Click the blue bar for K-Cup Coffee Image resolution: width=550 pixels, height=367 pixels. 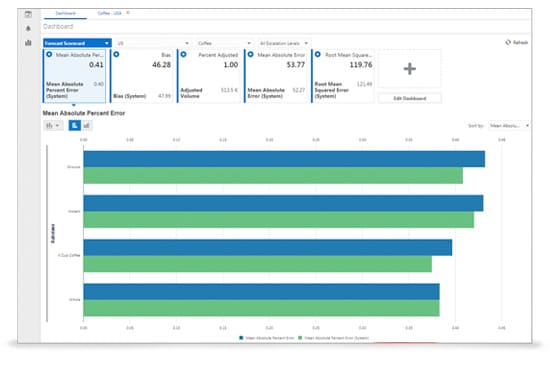point(268,248)
